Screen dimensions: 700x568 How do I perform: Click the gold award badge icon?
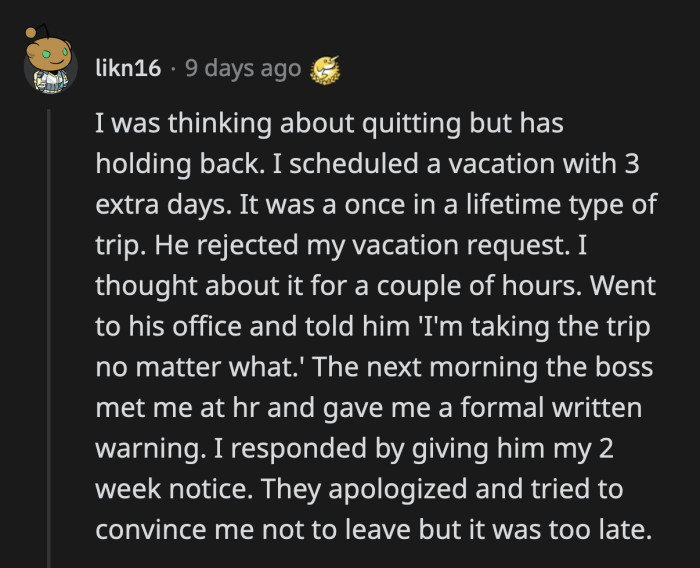(324, 69)
